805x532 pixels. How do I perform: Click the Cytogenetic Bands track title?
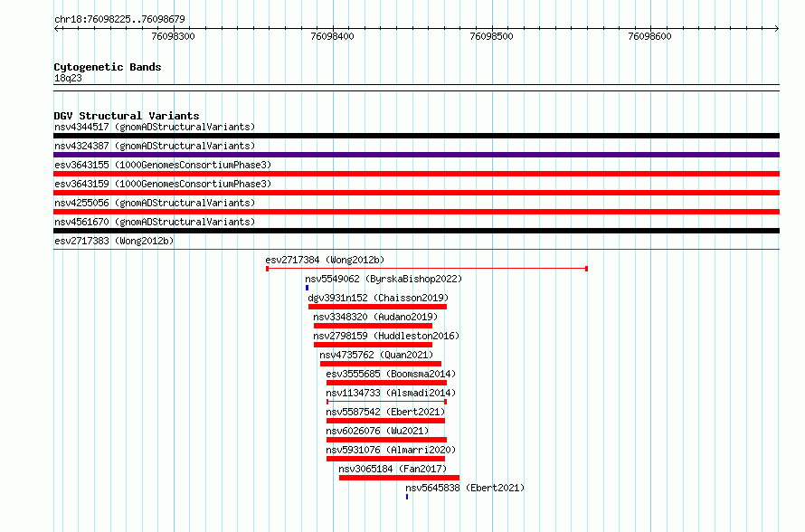click(x=108, y=67)
